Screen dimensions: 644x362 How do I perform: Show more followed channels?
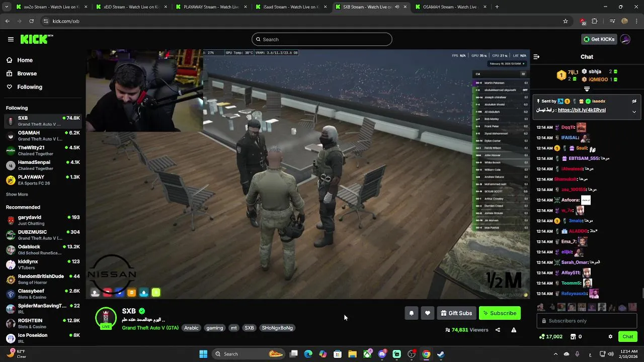coord(17,194)
